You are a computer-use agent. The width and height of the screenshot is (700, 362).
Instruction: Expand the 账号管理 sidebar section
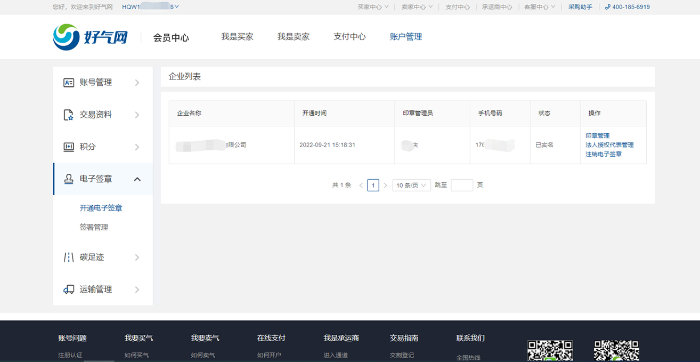tap(137, 83)
